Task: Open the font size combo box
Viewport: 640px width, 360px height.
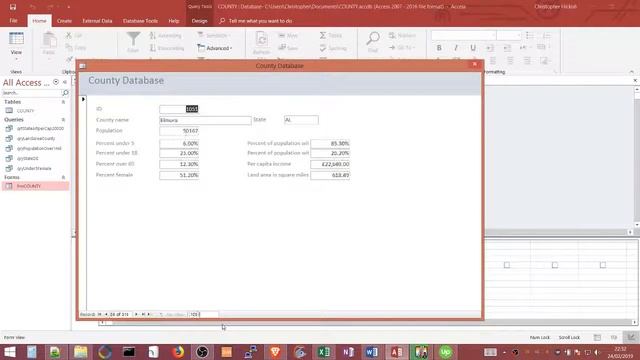Action: (x=509, y=36)
